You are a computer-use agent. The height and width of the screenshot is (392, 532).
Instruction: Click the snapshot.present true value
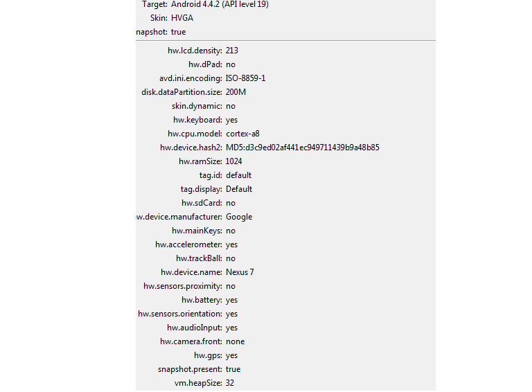click(x=233, y=369)
